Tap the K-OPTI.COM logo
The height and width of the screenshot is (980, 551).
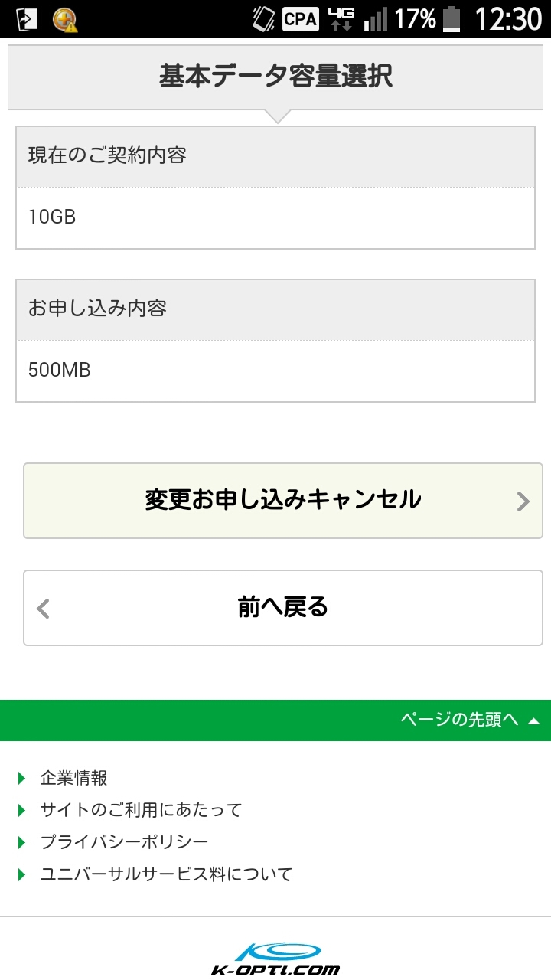click(x=275, y=959)
